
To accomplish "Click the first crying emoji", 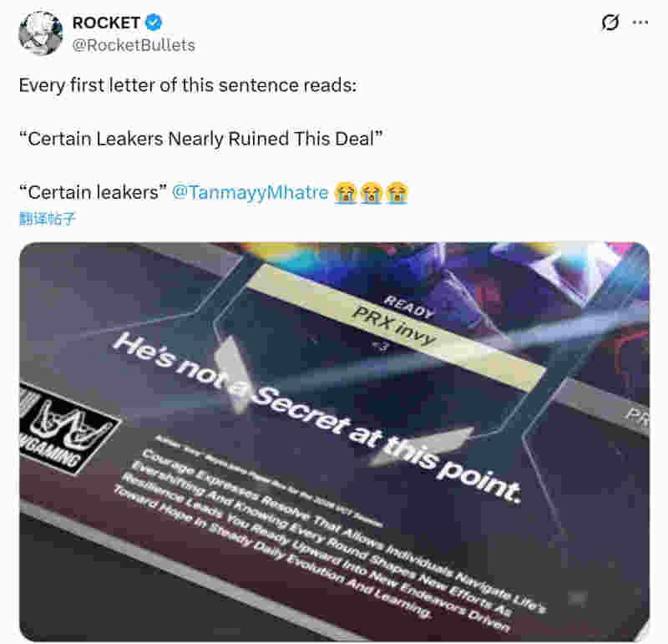I will 345,193.
